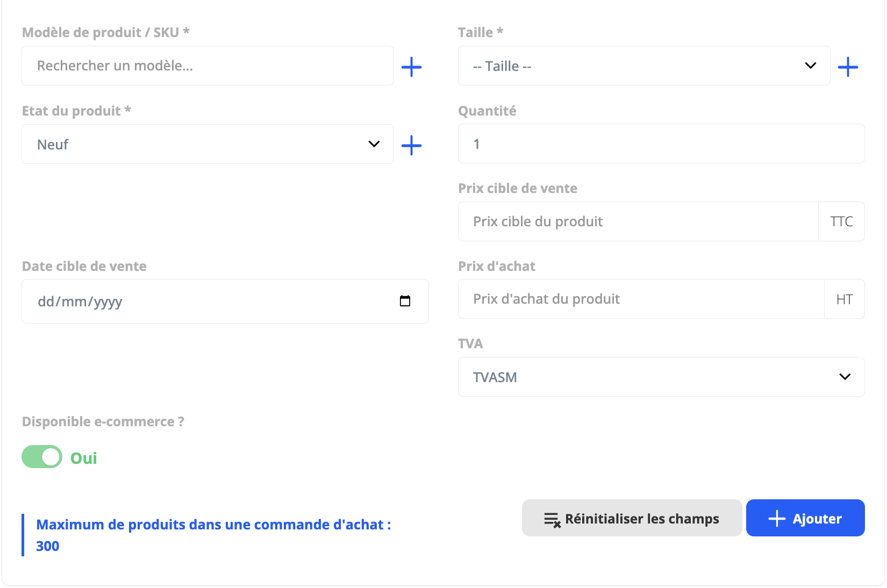Click the Prix d'achat du produit field
The image size is (887, 588).
coord(640,299)
